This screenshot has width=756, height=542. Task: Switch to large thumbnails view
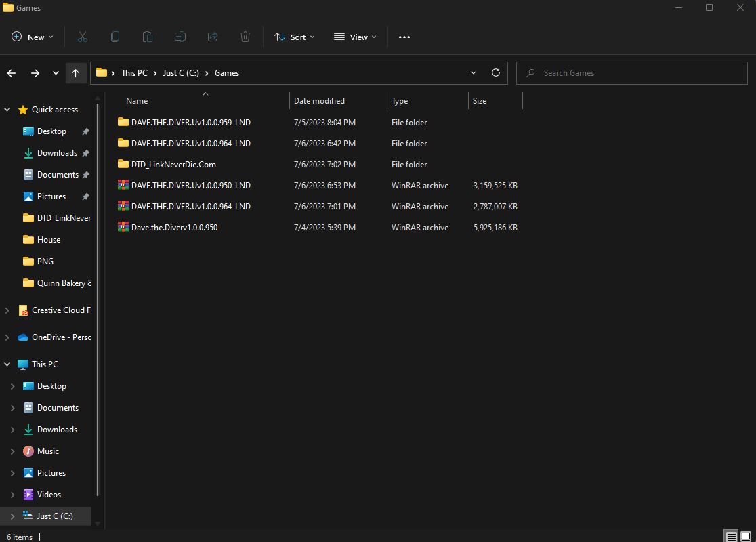746,536
